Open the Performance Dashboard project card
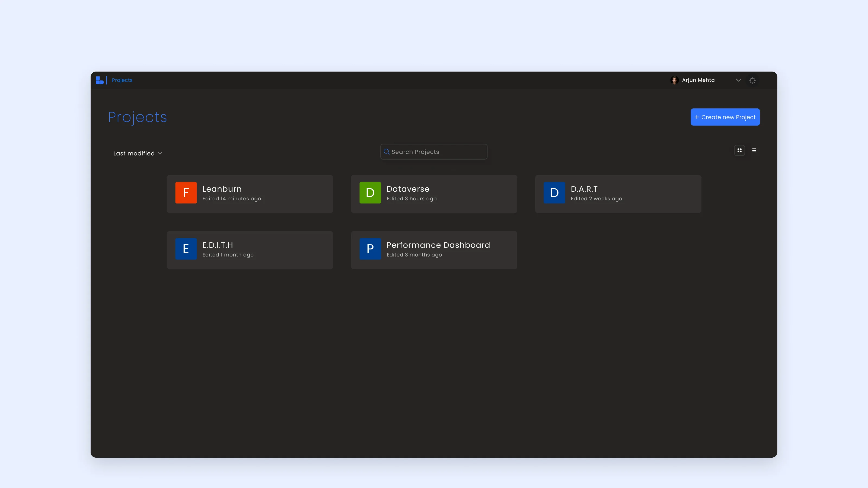Screen dimensions: 868x488 tap(434, 250)
